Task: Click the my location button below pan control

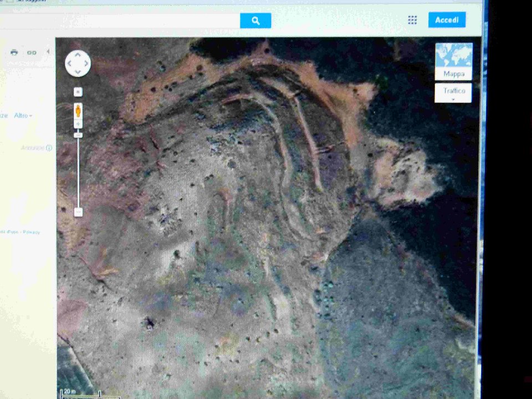Action: 78,92
